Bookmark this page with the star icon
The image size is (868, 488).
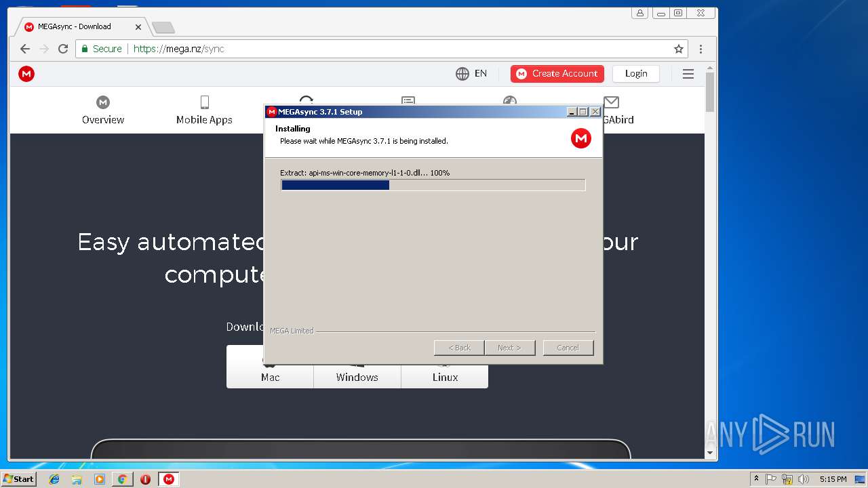pos(678,49)
